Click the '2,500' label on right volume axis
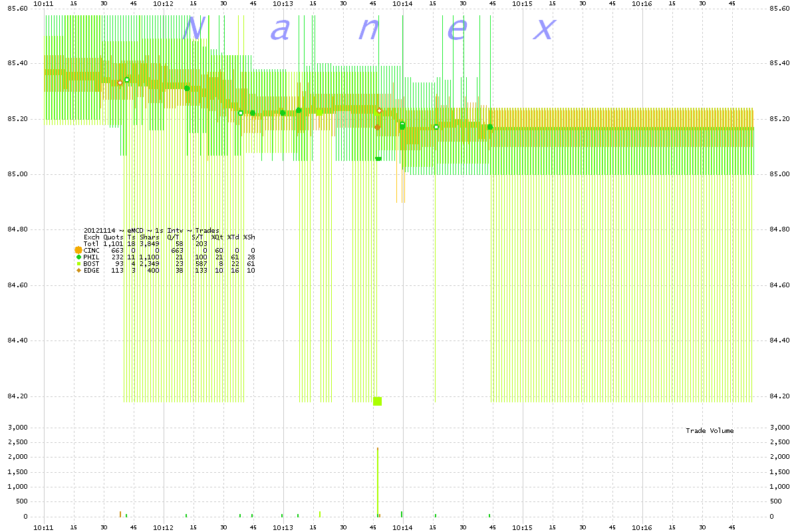 click(779, 442)
